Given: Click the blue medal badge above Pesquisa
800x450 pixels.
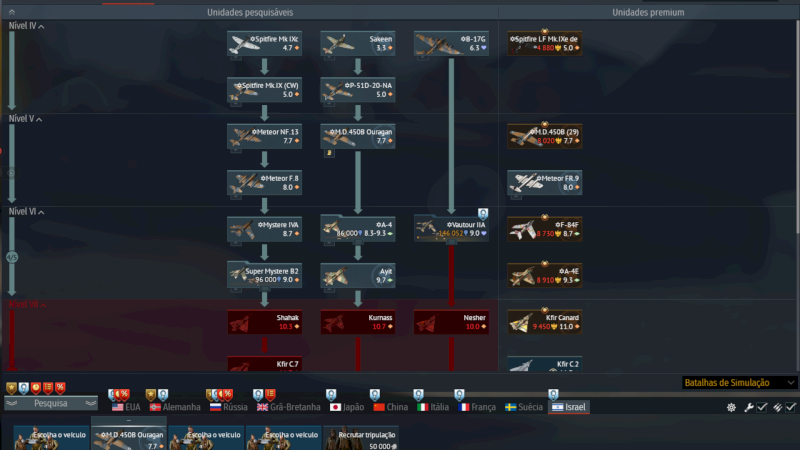Looking at the screenshot, I should click(x=23, y=388).
